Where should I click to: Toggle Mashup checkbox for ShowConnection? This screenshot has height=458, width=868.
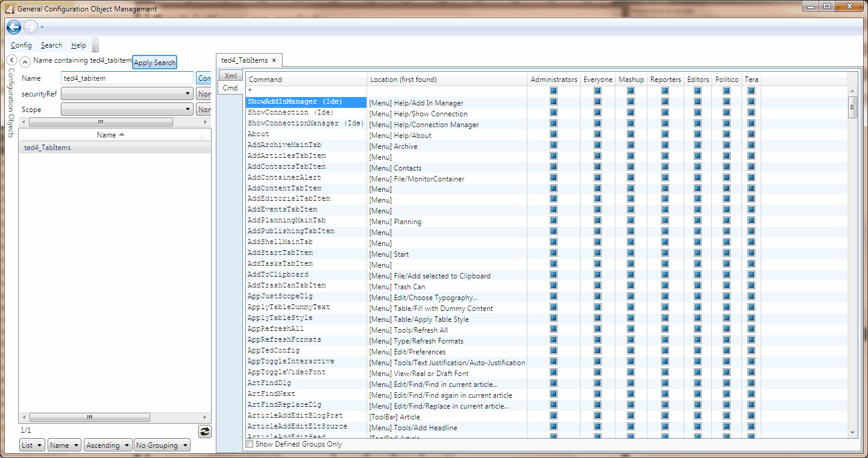coord(631,113)
